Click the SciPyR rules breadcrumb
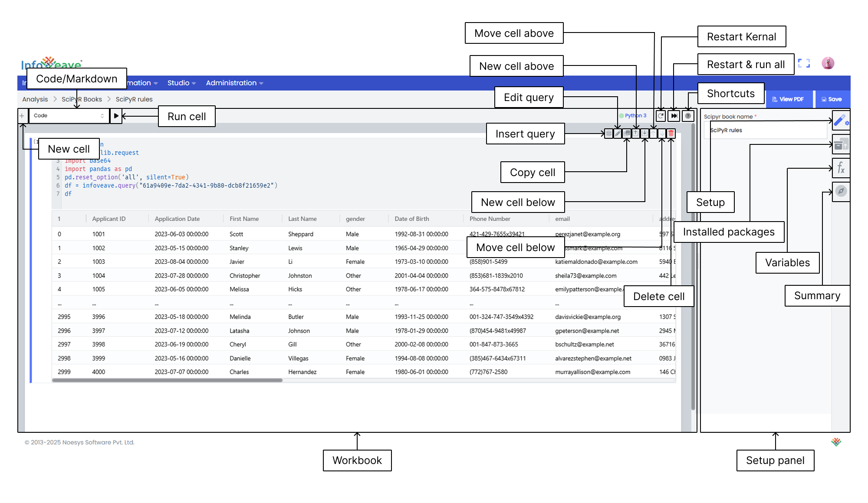 point(134,99)
